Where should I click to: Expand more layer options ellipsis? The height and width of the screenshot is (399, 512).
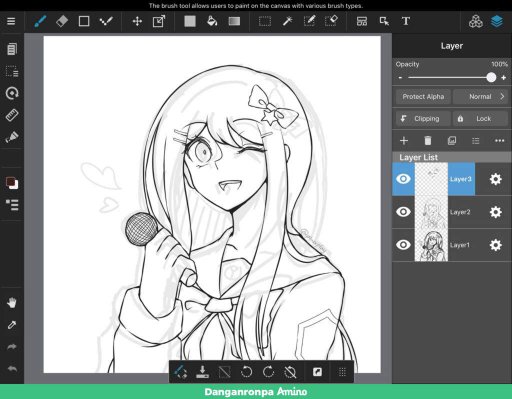click(x=499, y=141)
